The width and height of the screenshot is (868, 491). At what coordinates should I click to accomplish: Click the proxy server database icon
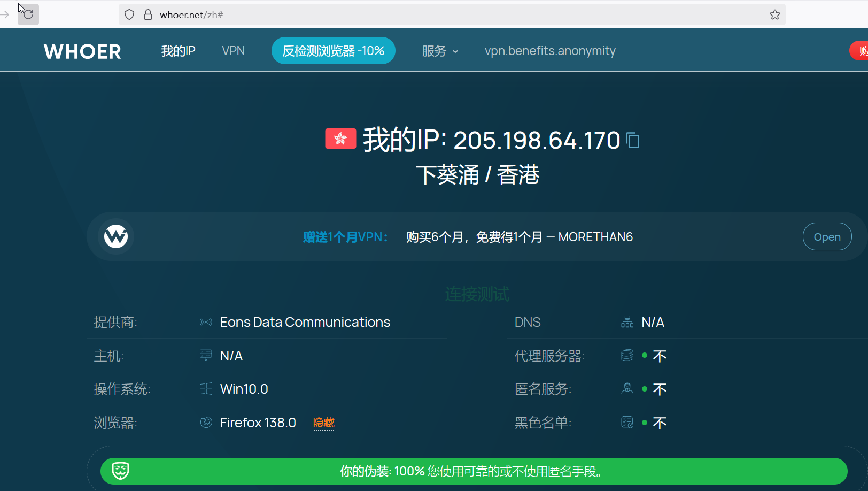pos(627,355)
